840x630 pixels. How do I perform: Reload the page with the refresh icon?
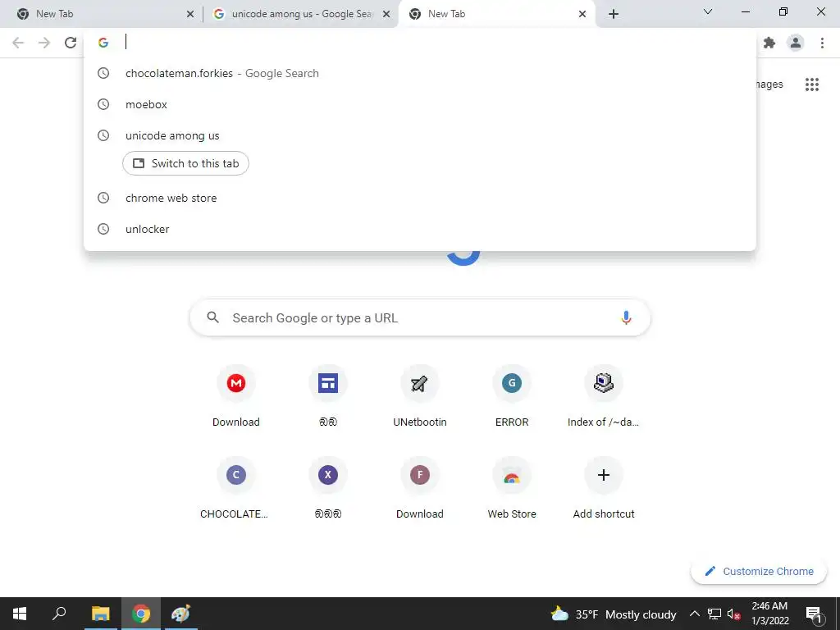pyautogui.click(x=71, y=43)
